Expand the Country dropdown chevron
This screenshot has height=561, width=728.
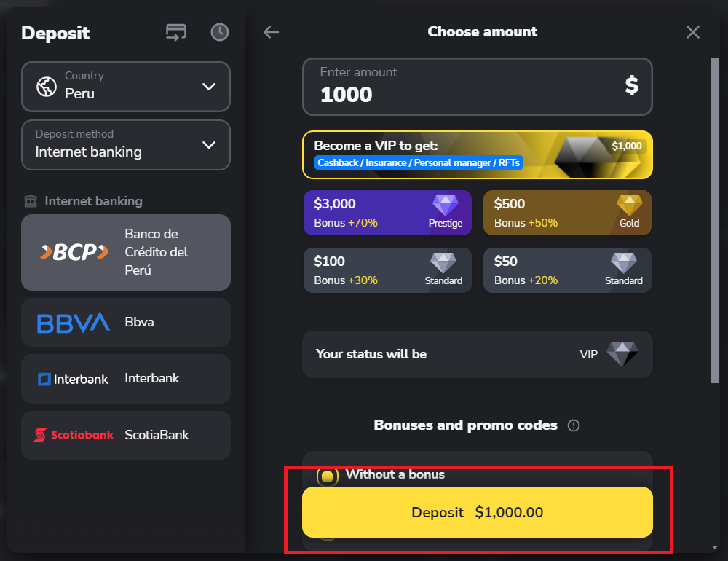point(209,87)
